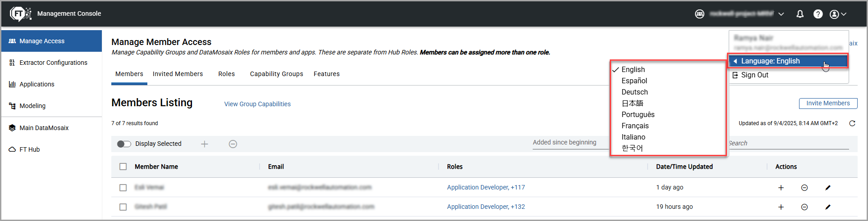Click the Invite Members button
The image size is (868, 221).
tap(828, 104)
